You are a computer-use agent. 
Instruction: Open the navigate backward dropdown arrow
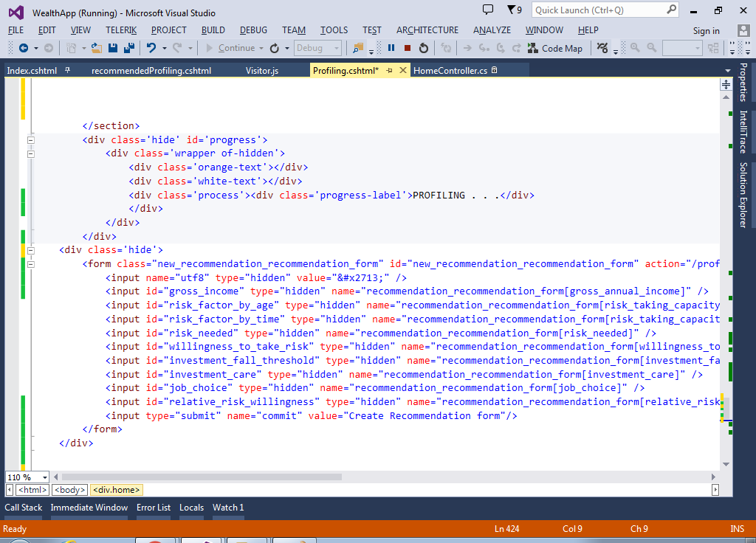coord(35,48)
